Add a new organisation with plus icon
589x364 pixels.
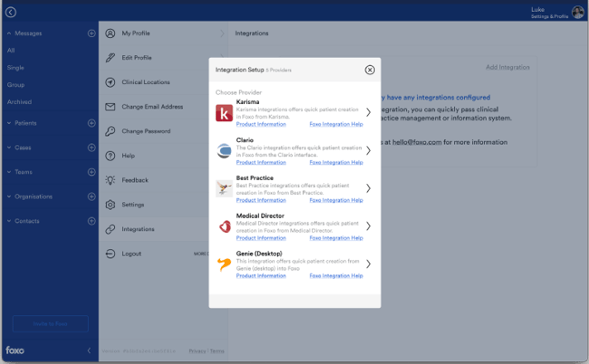(x=92, y=196)
